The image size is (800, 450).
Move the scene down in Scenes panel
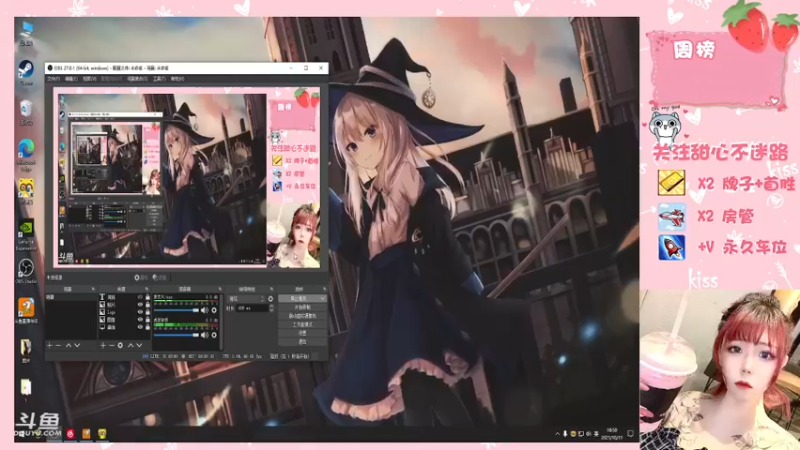pyautogui.click(x=77, y=345)
